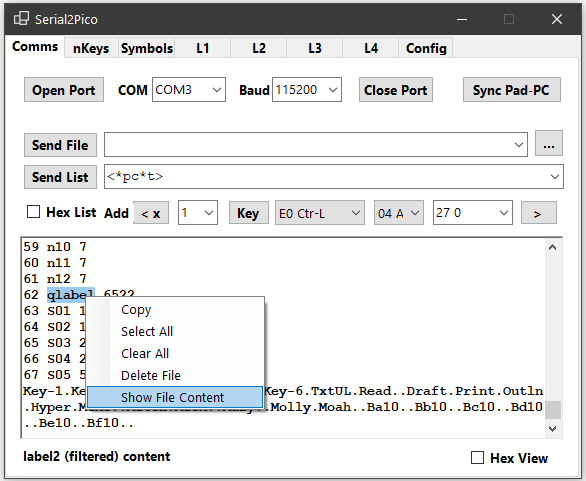Click the Serial2Pico app icon in title bar
Image resolution: width=586 pixels, height=481 pixels.
pos(21,19)
